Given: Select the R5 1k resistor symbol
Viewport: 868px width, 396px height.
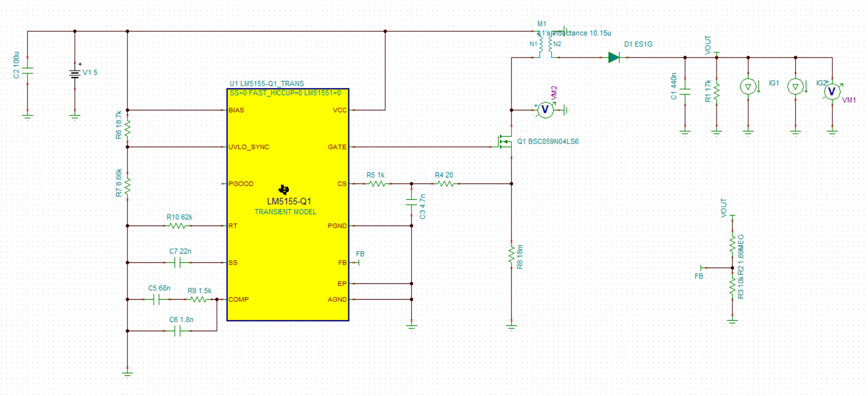Looking at the screenshot, I should coord(377,184).
